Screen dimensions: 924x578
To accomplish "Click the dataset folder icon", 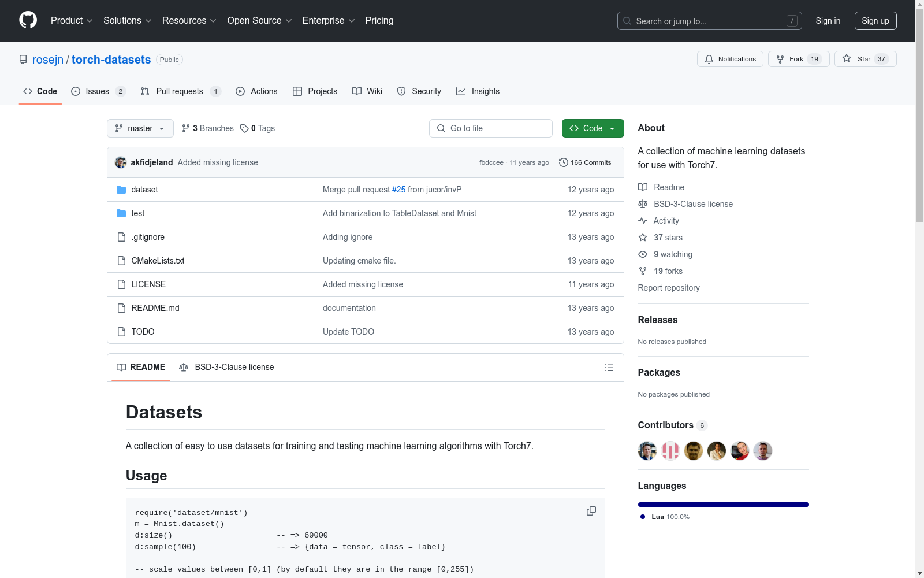I will point(121,190).
